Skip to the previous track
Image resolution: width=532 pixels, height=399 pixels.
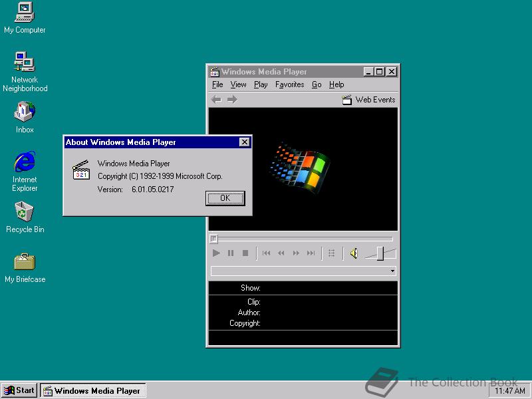point(267,253)
